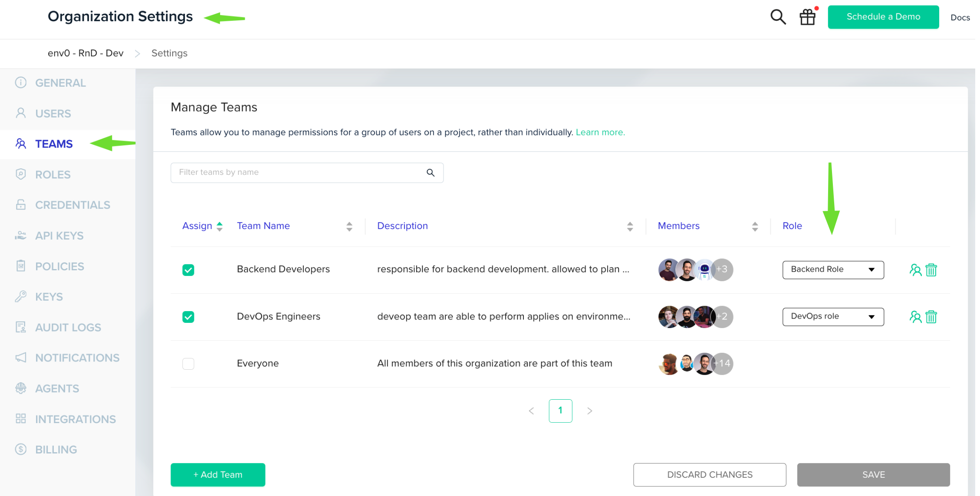The width and height of the screenshot is (980, 496).
Task: Open Credentials in settings sidebar
Action: [72, 205]
